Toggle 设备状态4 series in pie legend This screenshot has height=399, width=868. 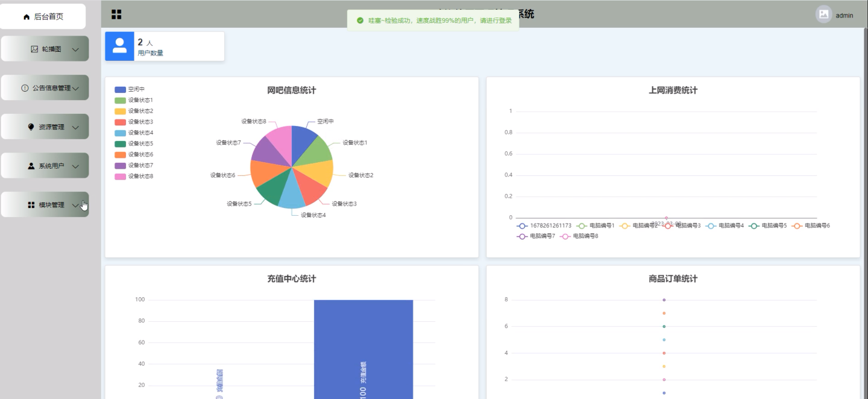(x=134, y=133)
